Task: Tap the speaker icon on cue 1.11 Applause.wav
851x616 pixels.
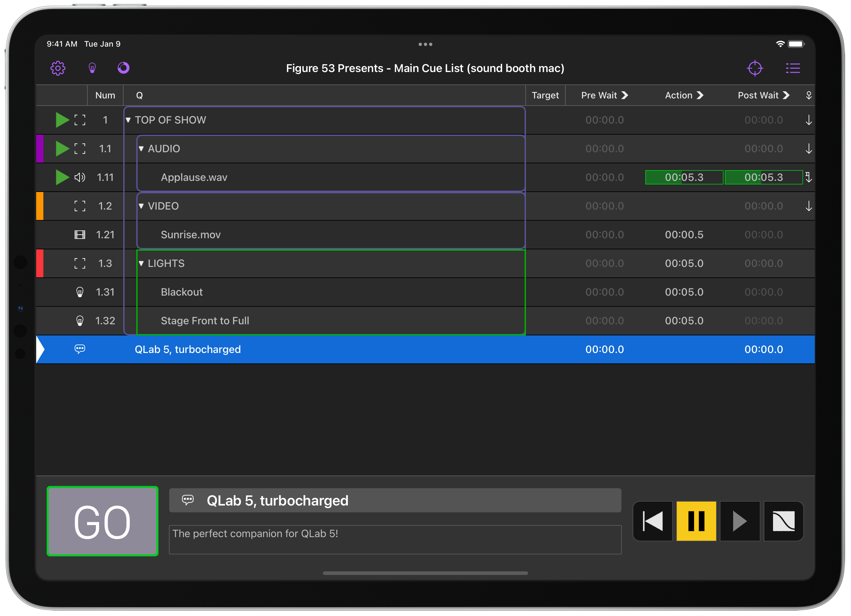Action: (x=80, y=177)
